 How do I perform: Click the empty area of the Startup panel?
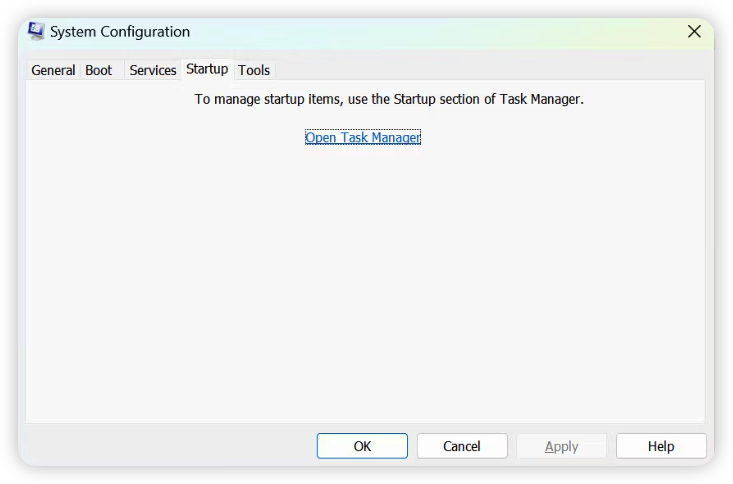[x=365, y=281]
